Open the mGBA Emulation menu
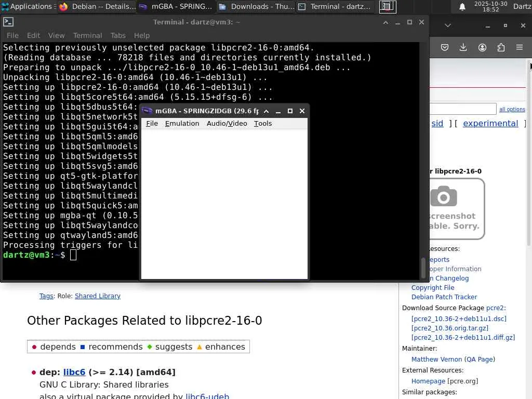The height and width of the screenshot is (399, 532). (x=182, y=124)
